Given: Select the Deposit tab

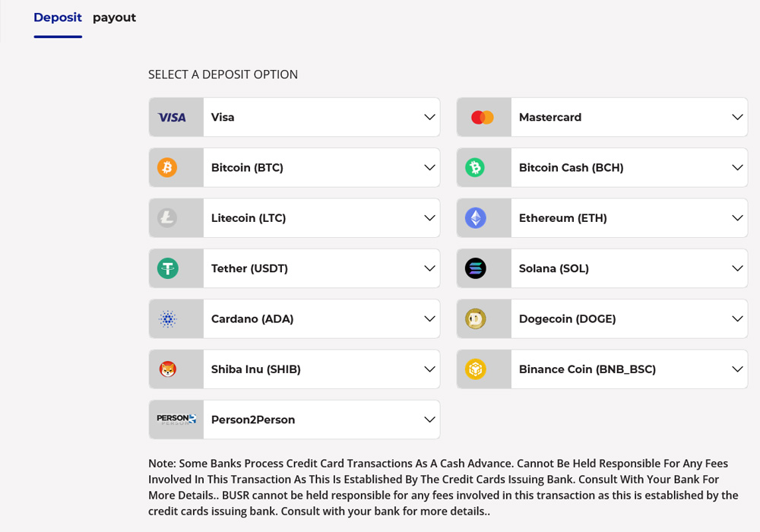Looking at the screenshot, I should (x=58, y=17).
